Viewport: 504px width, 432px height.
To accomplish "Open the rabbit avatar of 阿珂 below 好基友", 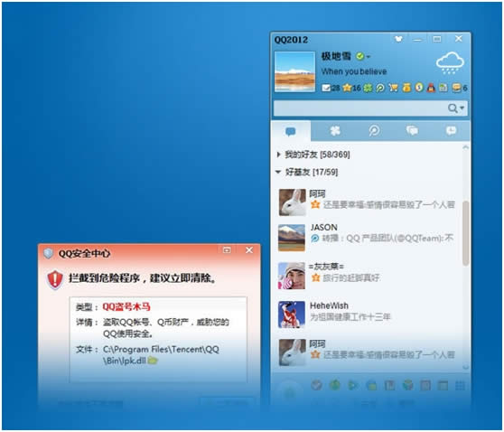I will click(x=292, y=202).
